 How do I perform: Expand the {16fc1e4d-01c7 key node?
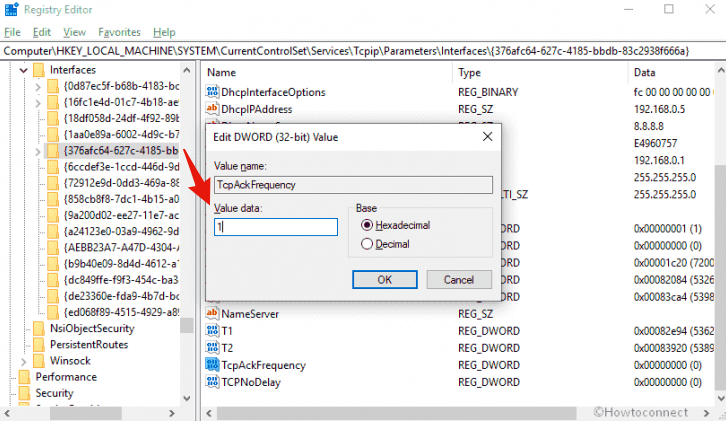click(x=38, y=103)
